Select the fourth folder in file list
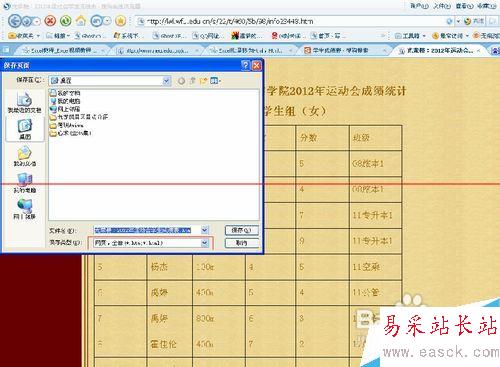Image resolution: width=500 pixels, height=367 pixels. 79,117
